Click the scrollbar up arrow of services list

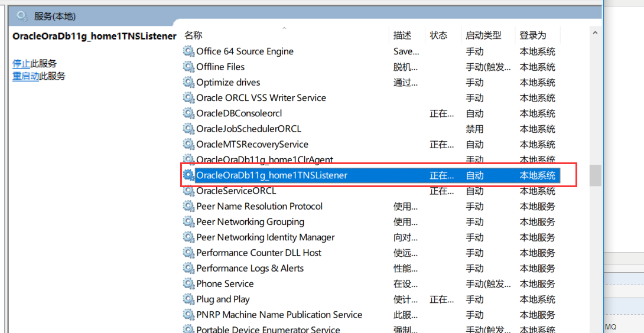point(596,33)
